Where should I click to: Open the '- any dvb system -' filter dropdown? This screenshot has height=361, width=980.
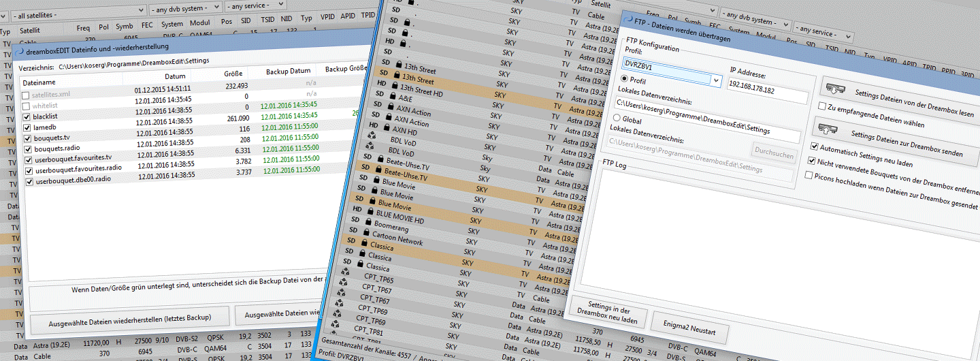[186, 7]
